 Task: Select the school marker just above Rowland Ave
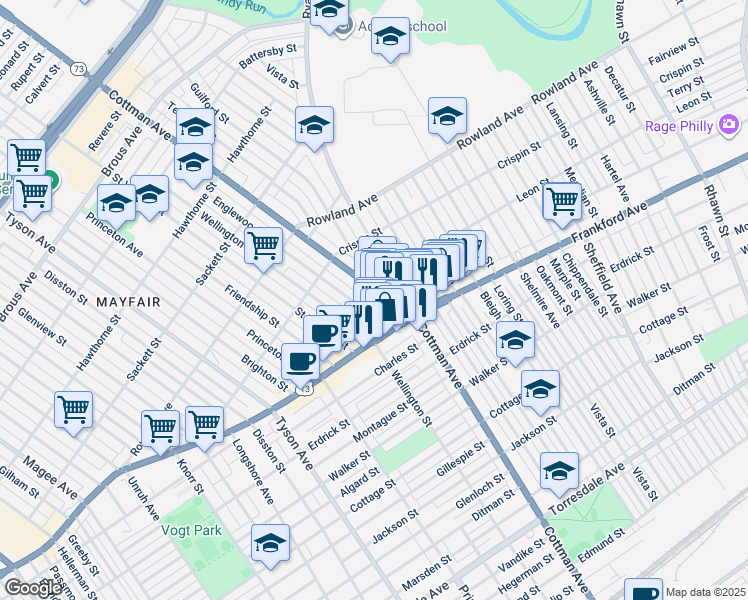coord(447,119)
